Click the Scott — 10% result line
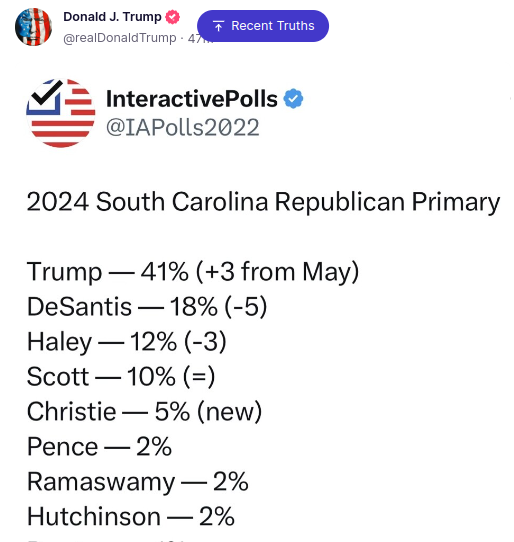The image size is (514, 542). [121, 376]
